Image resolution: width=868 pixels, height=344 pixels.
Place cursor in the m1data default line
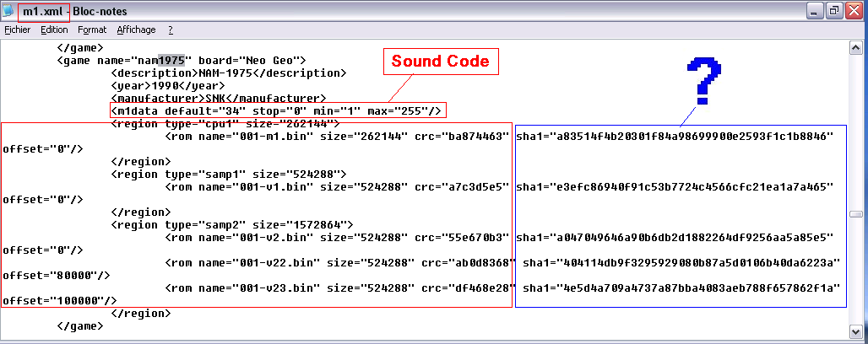tap(277, 110)
